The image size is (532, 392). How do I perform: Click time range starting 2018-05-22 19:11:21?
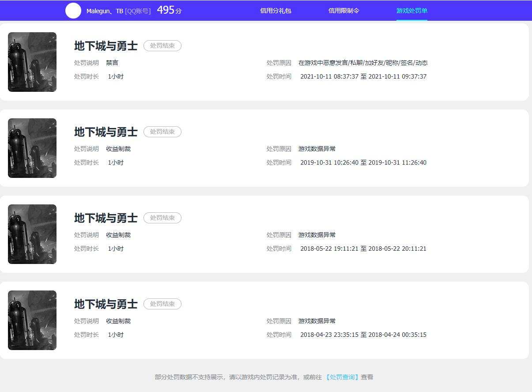363,249
